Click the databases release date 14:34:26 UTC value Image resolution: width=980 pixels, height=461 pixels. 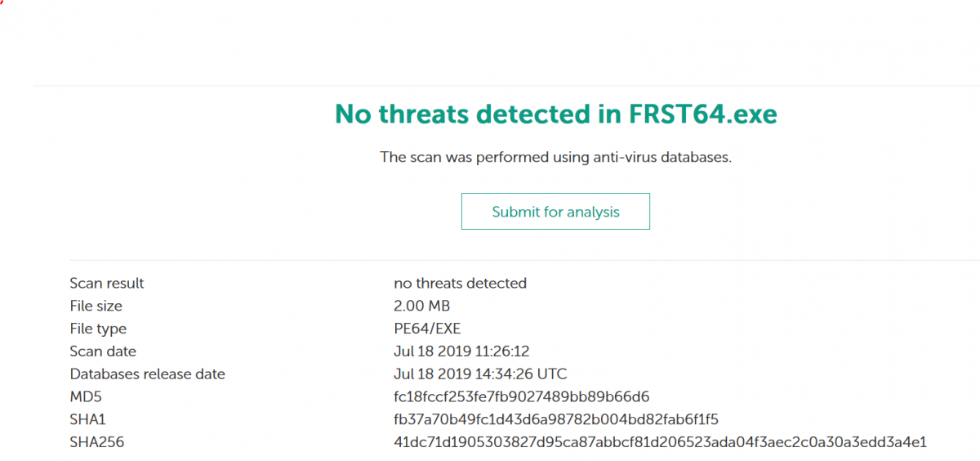point(480,374)
